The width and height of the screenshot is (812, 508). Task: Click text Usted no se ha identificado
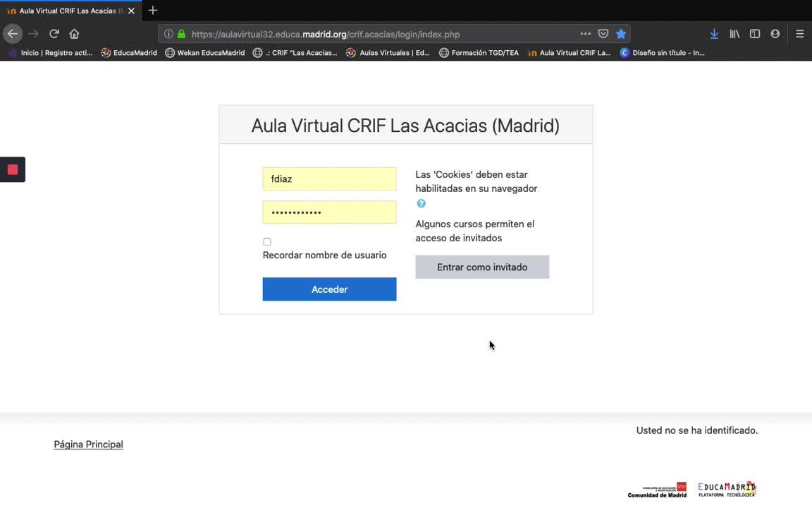(x=697, y=430)
